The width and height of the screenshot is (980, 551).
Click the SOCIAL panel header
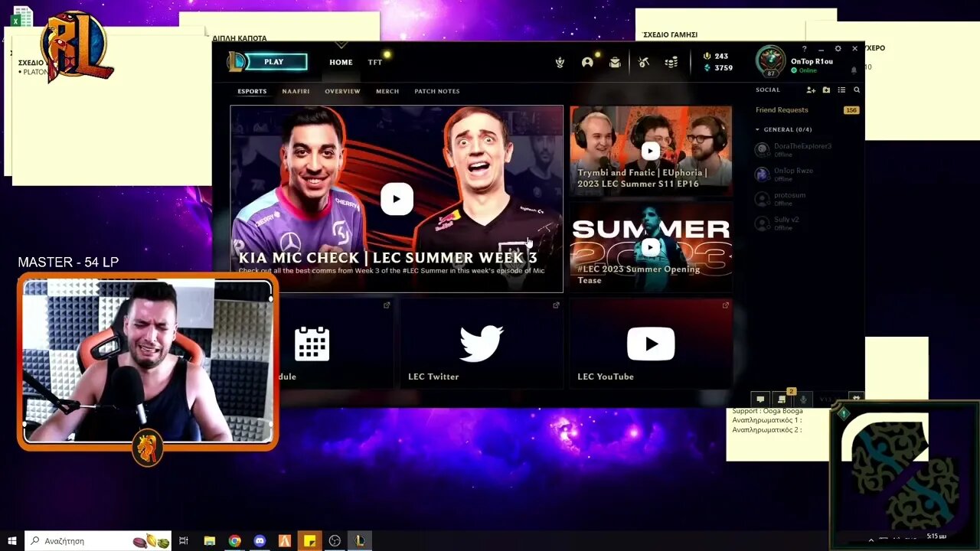(768, 90)
